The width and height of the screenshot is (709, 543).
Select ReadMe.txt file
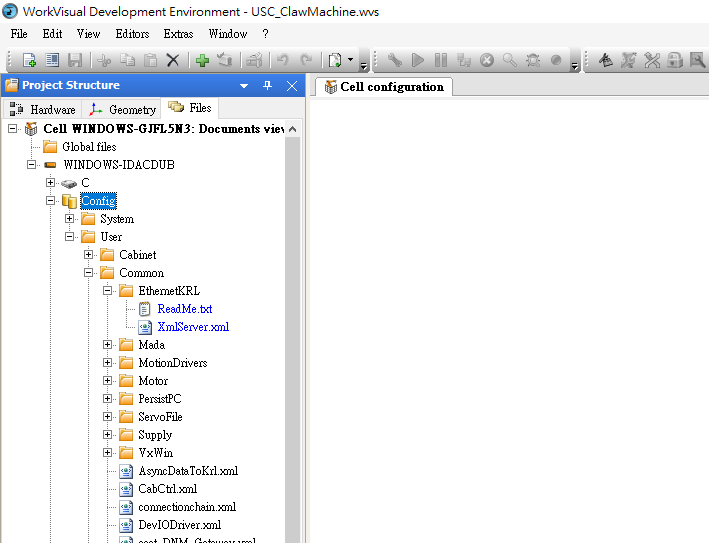click(x=184, y=309)
